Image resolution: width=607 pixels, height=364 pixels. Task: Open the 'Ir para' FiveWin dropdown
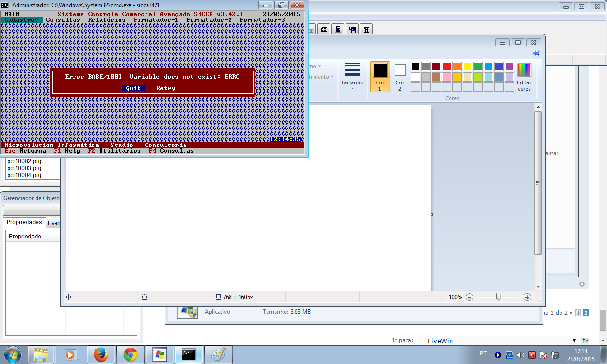coord(498,341)
